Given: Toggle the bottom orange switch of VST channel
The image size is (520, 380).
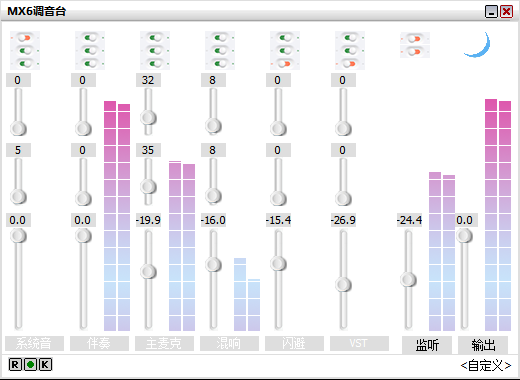Looking at the screenshot, I should point(350,63).
